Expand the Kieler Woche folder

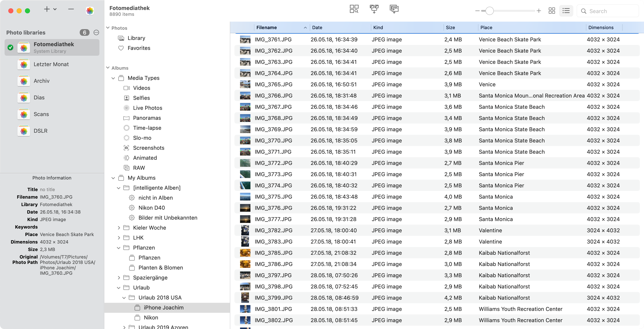[x=119, y=228]
